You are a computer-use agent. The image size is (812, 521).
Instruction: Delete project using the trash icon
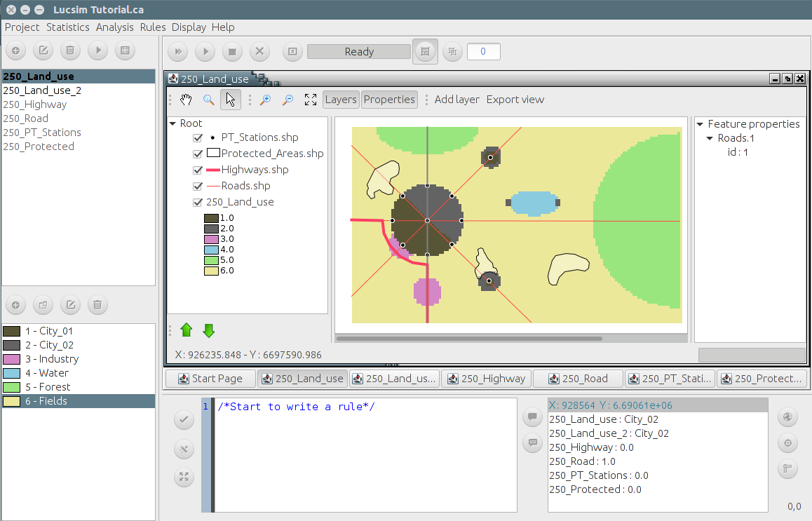(x=70, y=50)
